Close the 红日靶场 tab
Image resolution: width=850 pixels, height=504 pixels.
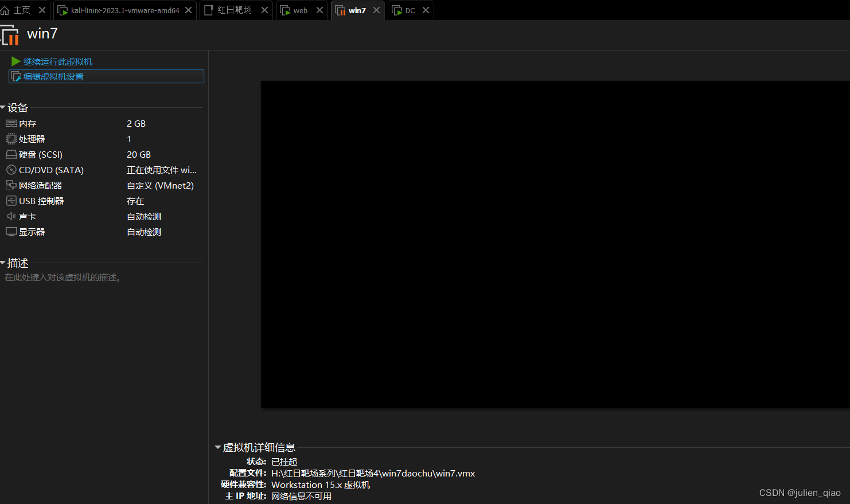[x=264, y=10]
